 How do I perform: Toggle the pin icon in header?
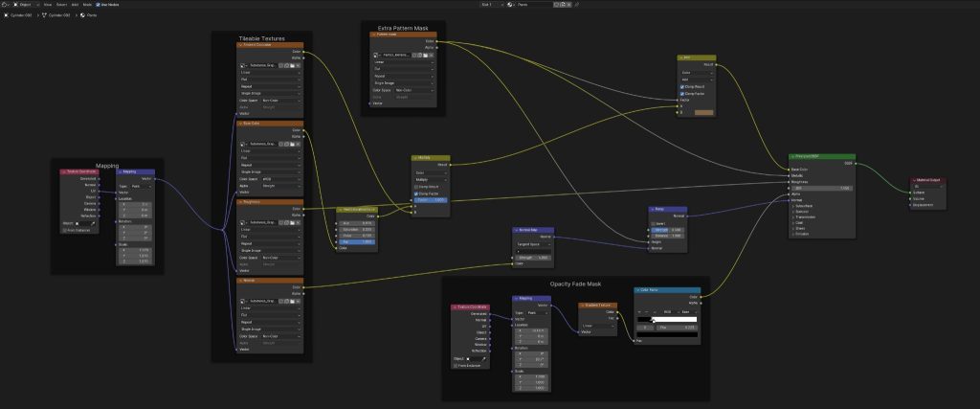(577, 5)
